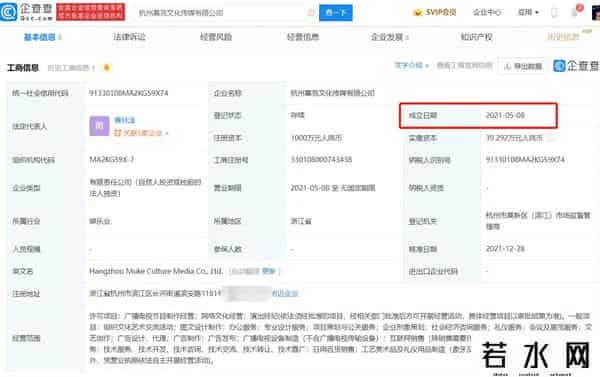Click the user avatar at the top right
This screenshot has height=377, width=600.
[x=596, y=12]
